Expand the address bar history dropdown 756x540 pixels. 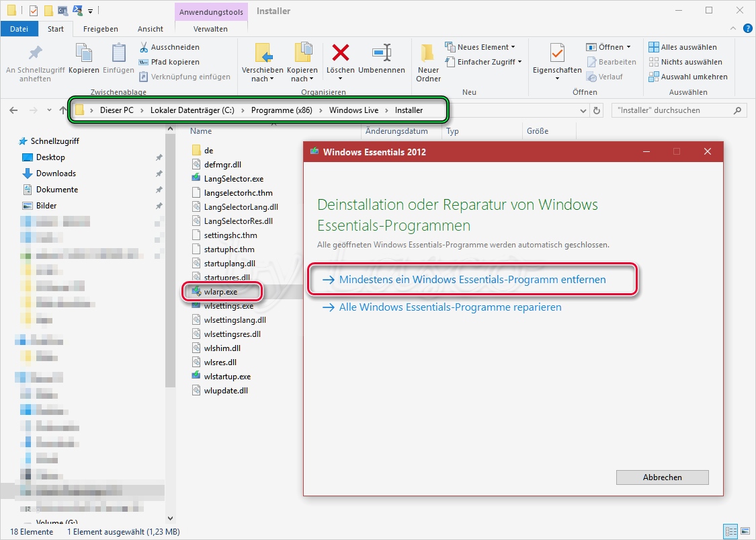pyautogui.click(x=583, y=110)
